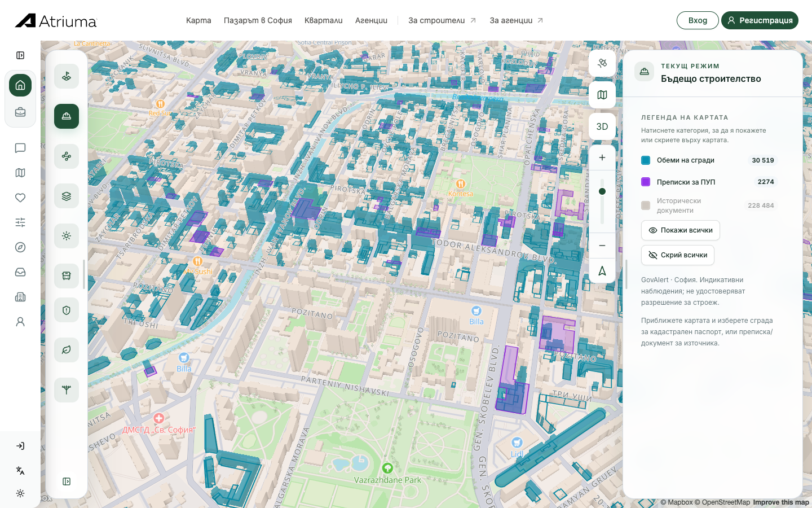Toggle light/dark theme sun icon

(x=20, y=493)
